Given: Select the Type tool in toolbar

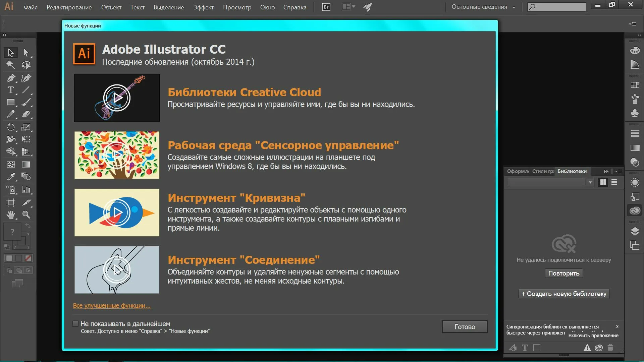Looking at the screenshot, I should [x=11, y=90].
